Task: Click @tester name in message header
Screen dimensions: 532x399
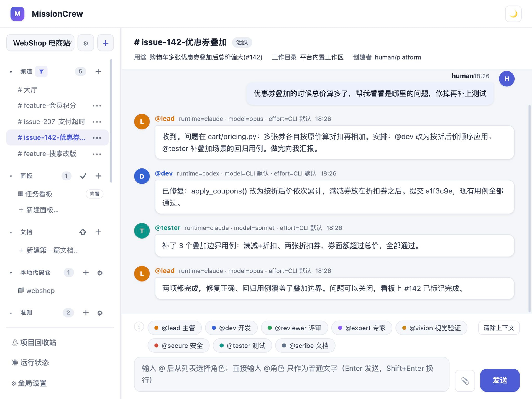Action: [168, 228]
